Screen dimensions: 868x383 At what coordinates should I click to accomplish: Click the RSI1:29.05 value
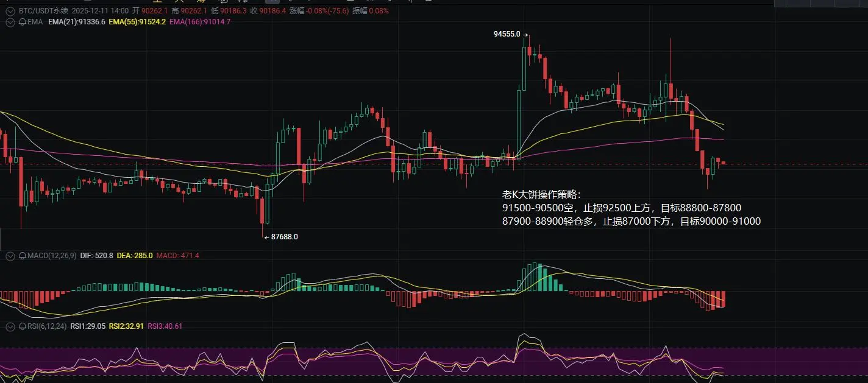tap(88, 326)
